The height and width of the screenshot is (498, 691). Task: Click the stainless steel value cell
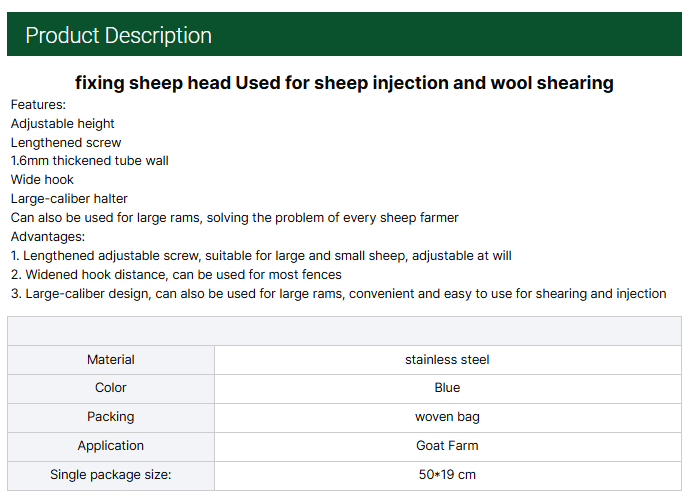click(447, 360)
